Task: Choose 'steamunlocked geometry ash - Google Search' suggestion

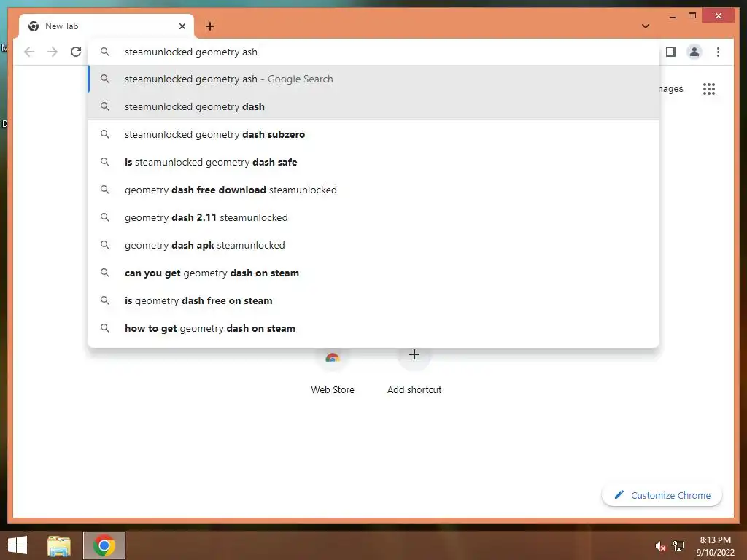Action: (374, 79)
